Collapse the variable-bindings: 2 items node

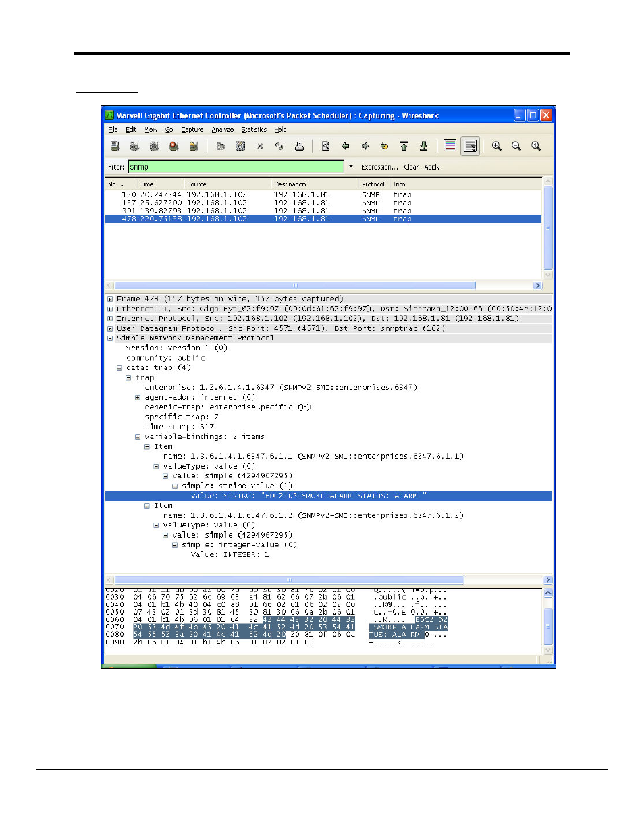coord(138,437)
